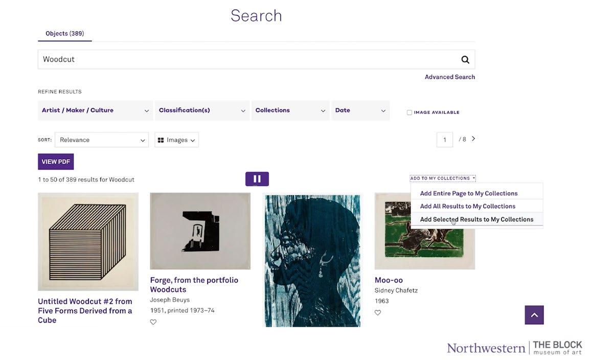Viewport: 590px width, 364px height.
Task: Click the search magnifier icon
Action: 465,59
